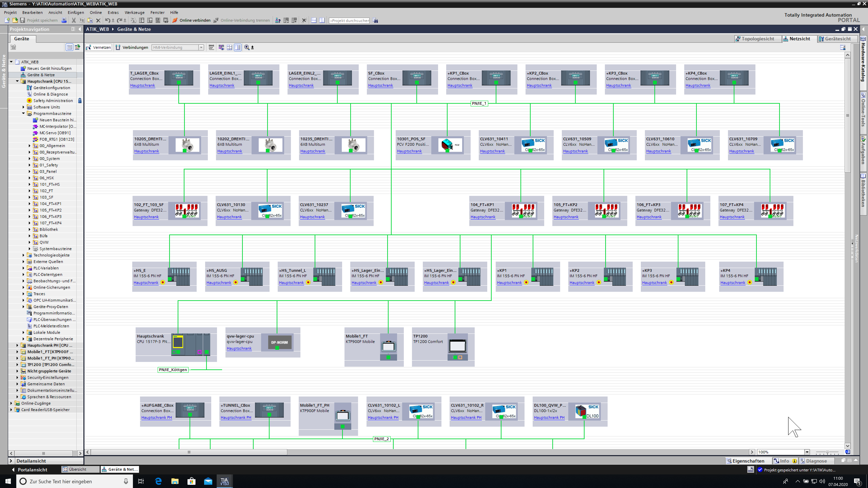Open the Werkzeuge menu

click(134, 13)
